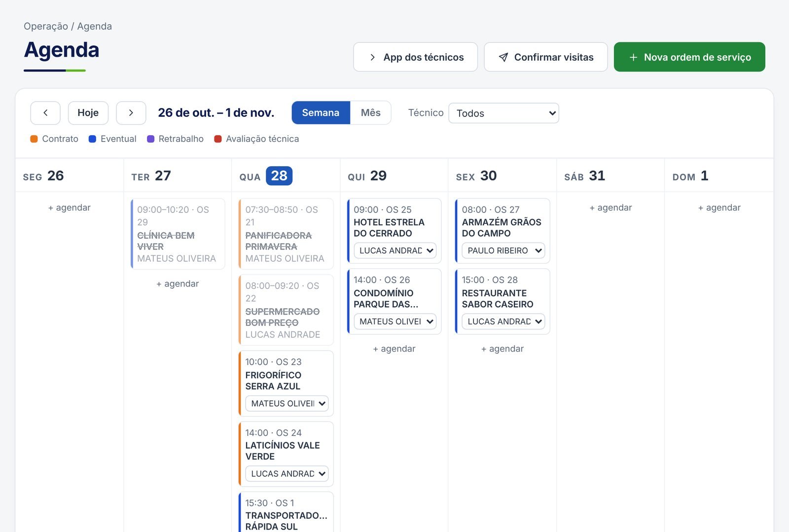Viewport: 789px width, 532px height.
Task: Add appointment on Friday 30
Action: [x=502, y=349]
